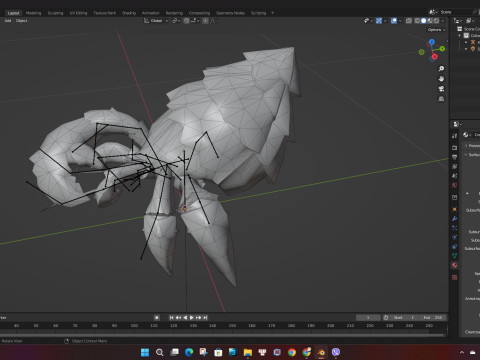Image resolution: width=480 pixels, height=360 pixels.
Task: Click the blue Z axis gizmo
Action: pyautogui.click(x=432, y=42)
